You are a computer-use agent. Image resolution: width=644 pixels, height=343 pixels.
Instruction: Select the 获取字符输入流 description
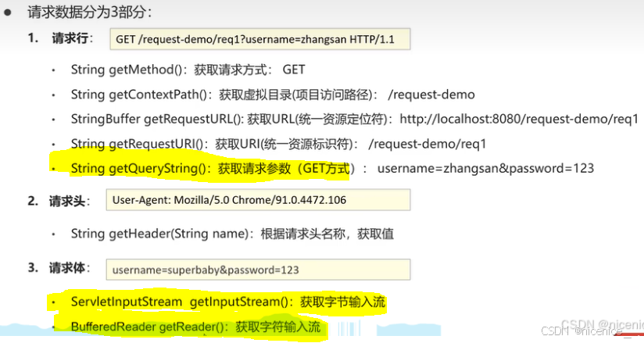click(x=277, y=327)
